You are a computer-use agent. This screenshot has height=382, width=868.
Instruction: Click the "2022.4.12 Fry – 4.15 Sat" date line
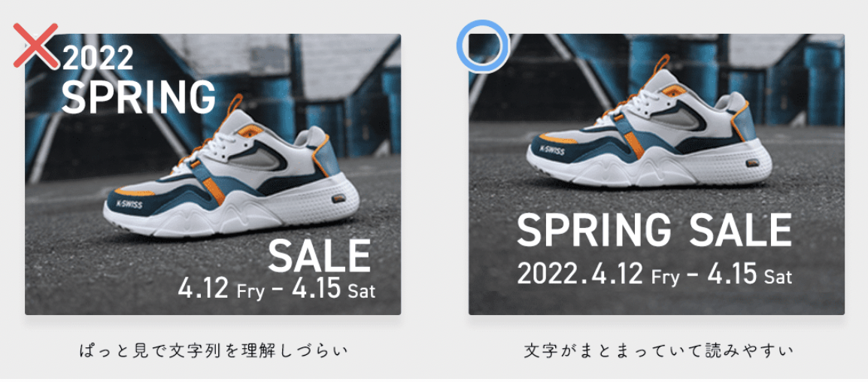point(654,274)
